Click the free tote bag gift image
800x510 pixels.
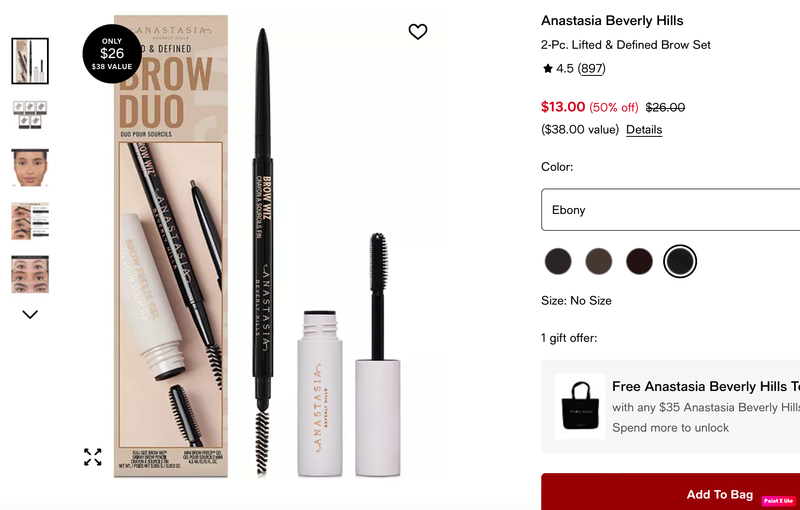coord(580,406)
